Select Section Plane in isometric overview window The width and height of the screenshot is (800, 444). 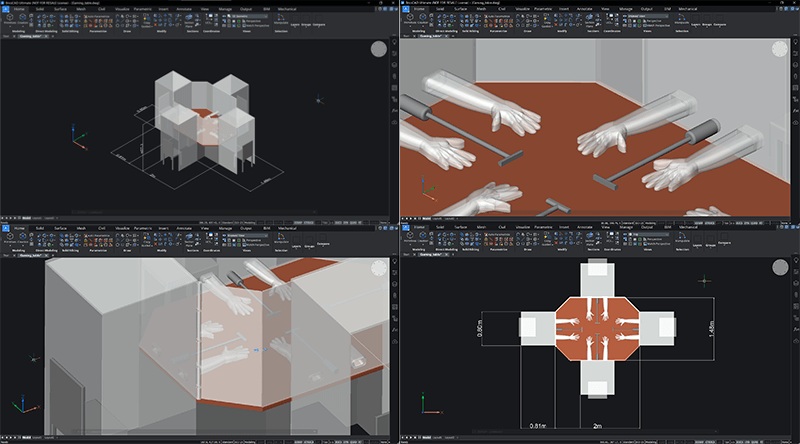pyautogui.click(x=189, y=21)
